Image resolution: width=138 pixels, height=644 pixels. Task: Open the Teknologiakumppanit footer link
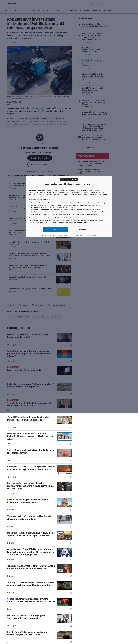[48, 235]
